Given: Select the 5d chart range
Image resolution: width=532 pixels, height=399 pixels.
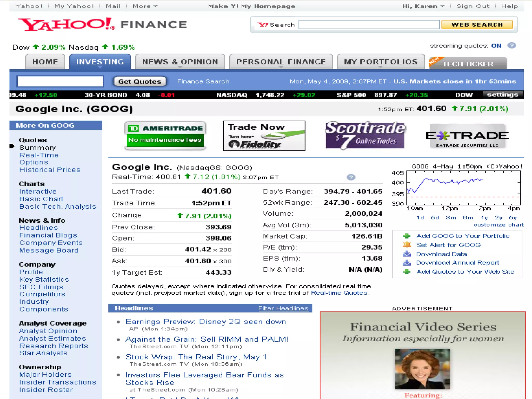Looking at the screenshot, I should [x=435, y=217].
